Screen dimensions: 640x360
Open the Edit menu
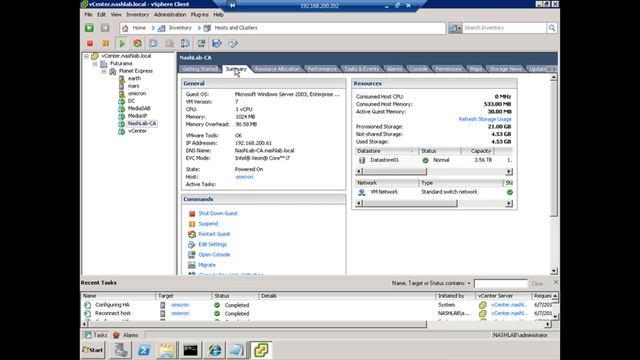pos(101,14)
